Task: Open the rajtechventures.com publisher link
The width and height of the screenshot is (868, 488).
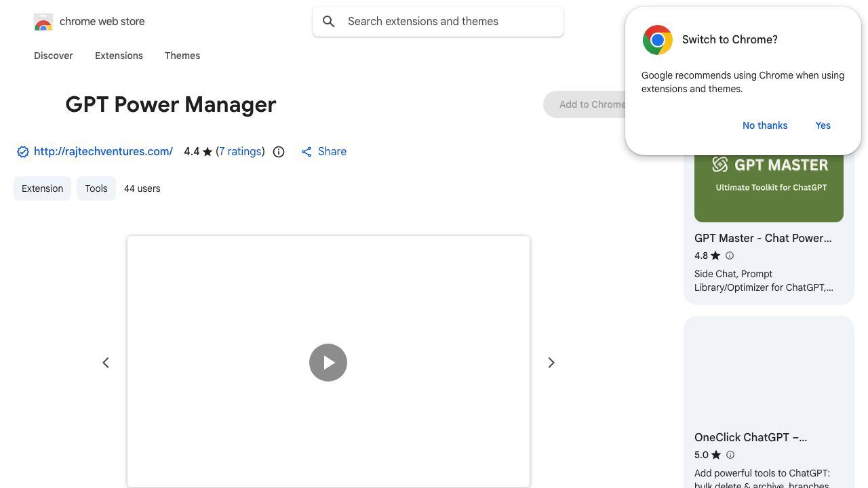Action: pyautogui.click(x=103, y=152)
